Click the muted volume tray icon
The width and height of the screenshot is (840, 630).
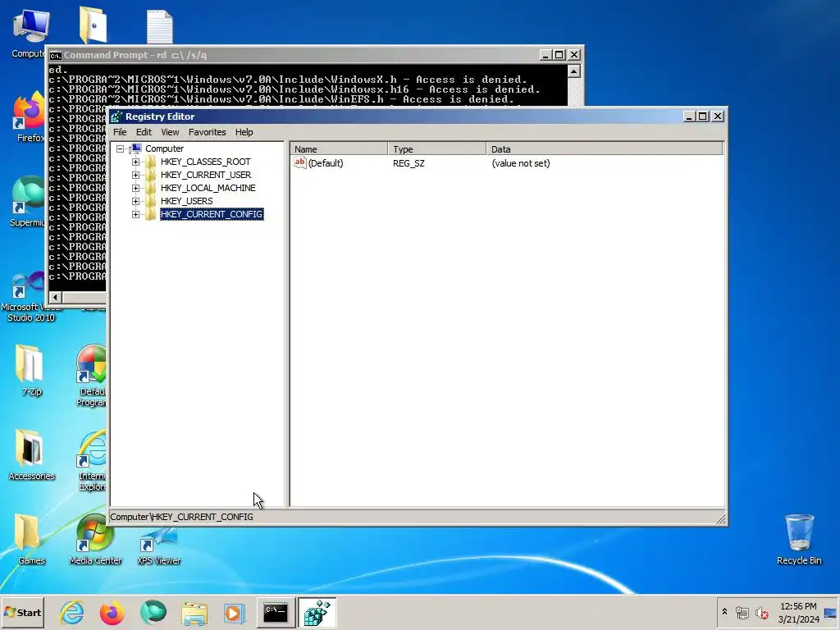pyautogui.click(x=761, y=612)
